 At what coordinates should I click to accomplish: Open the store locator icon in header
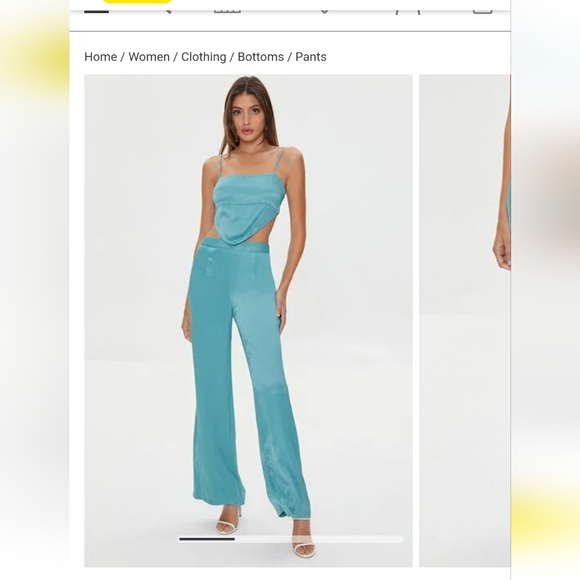227,10
